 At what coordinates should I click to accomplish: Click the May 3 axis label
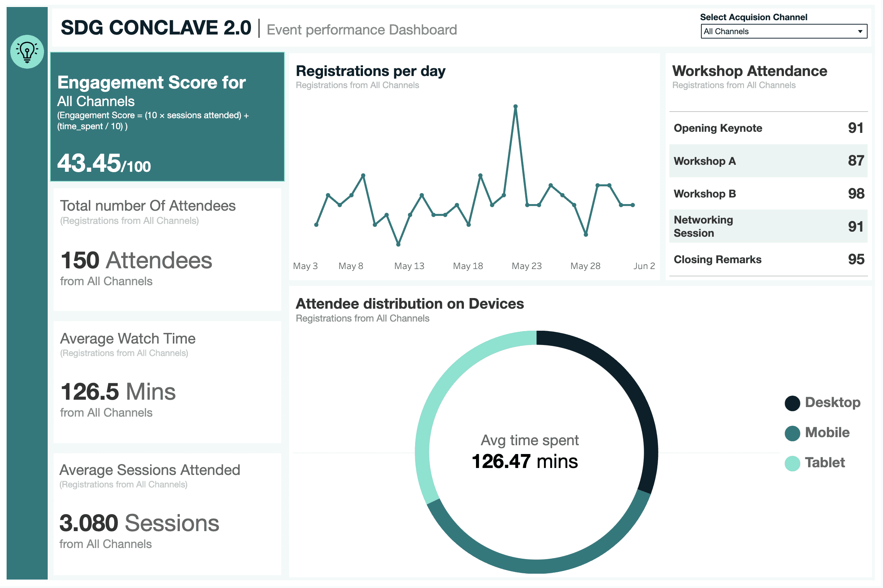305,266
